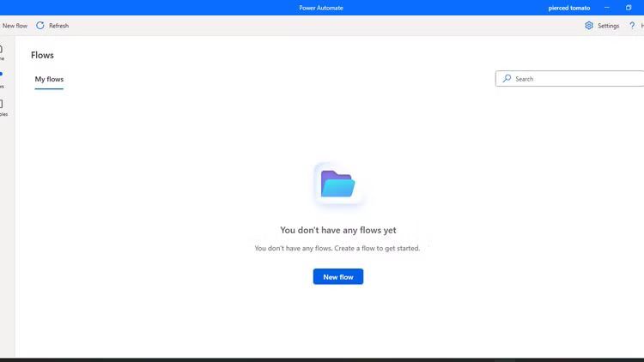This screenshot has height=362, width=644.
Task: Click the Settings label in the toolbar
Action: click(608, 26)
